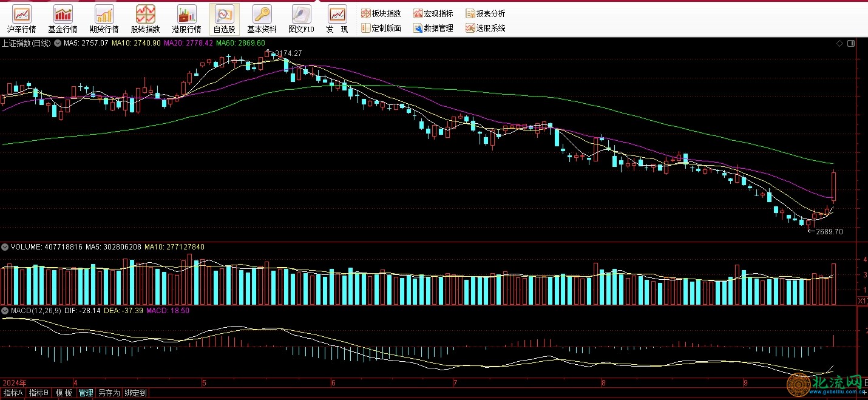Open 图文F10 document icon
This screenshot has height=400, width=868.
[x=301, y=19]
